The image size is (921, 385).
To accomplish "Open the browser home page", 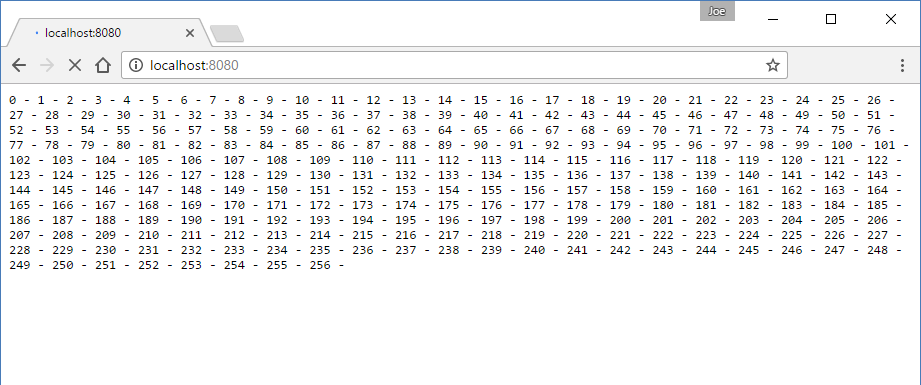I will pyautogui.click(x=103, y=65).
